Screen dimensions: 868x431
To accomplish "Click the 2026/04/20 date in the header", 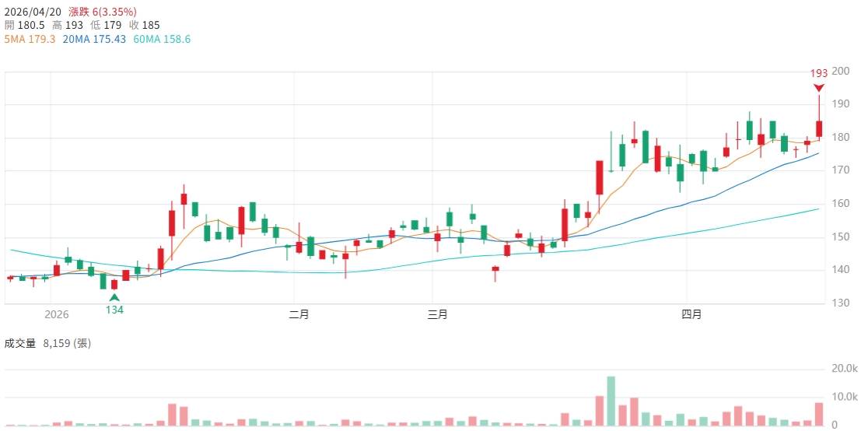I will (33, 12).
